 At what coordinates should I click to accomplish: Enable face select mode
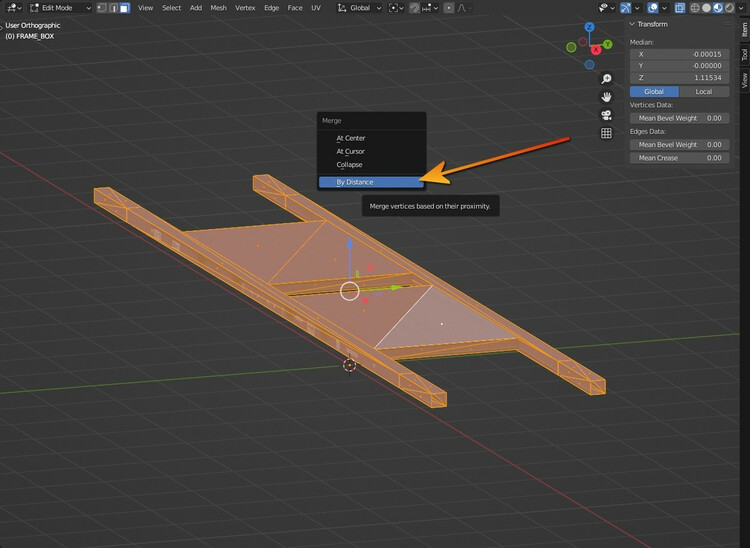point(125,8)
